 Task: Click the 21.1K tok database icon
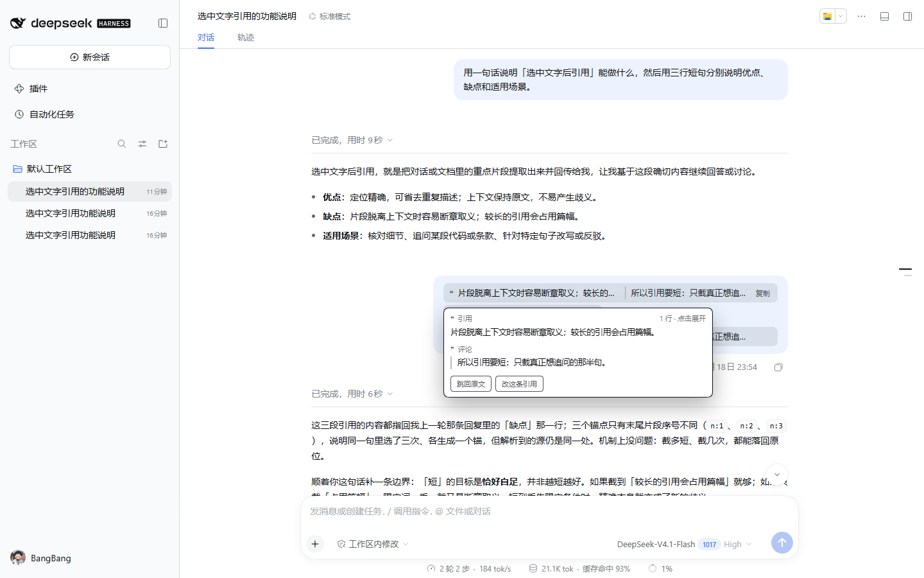pyautogui.click(x=533, y=568)
